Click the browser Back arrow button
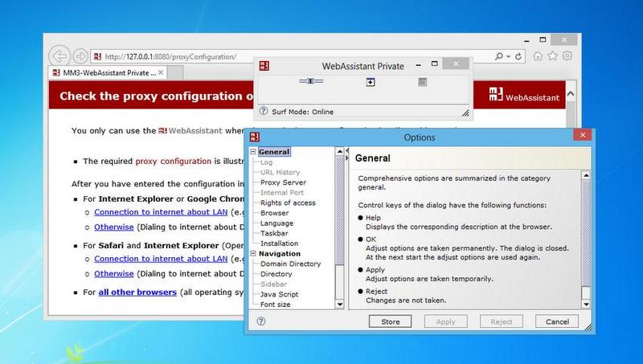The height and width of the screenshot is (364, 643). 59,55
